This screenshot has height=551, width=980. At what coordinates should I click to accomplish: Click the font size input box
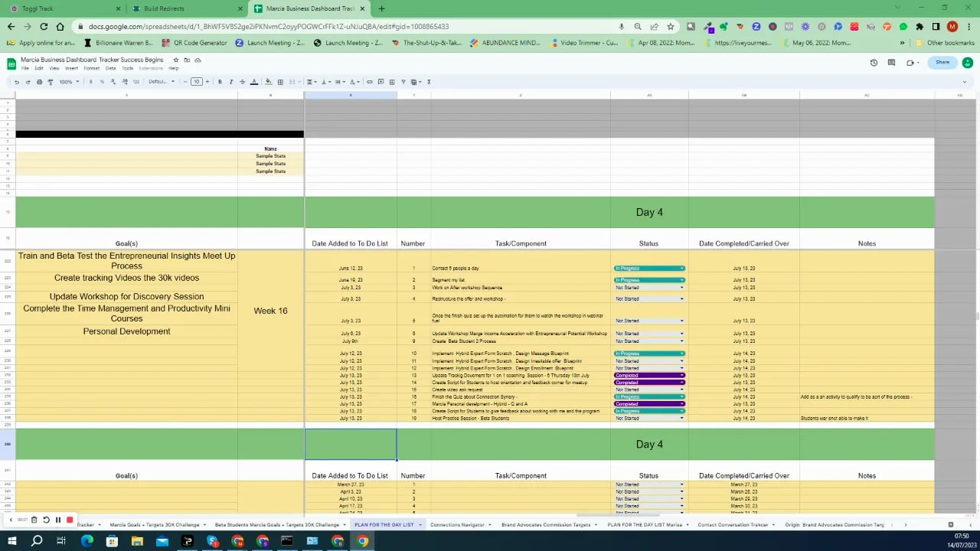[197, 82]
